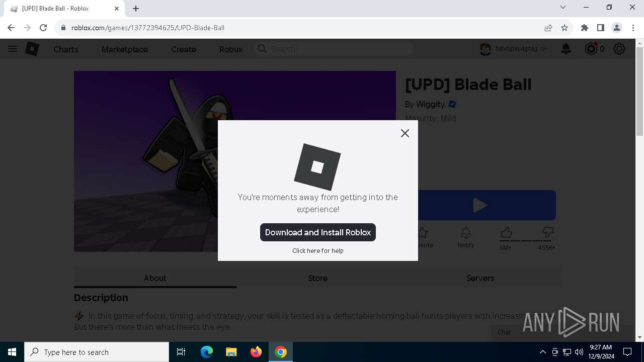This screenshot has height=362, width=644.
Task: Open the Roblox hamburger navigation menu
Action: [13, 49]
